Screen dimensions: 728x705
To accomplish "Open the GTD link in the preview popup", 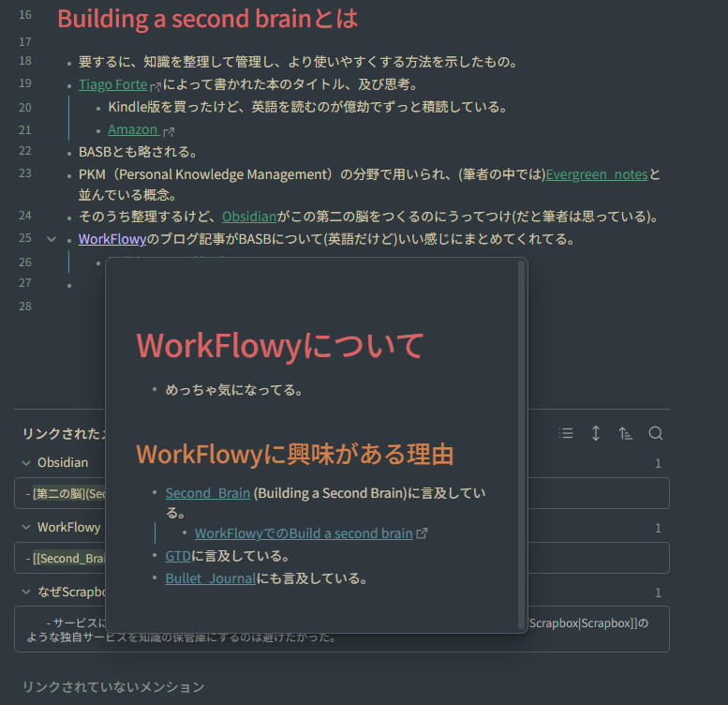I will click(178, 556).
